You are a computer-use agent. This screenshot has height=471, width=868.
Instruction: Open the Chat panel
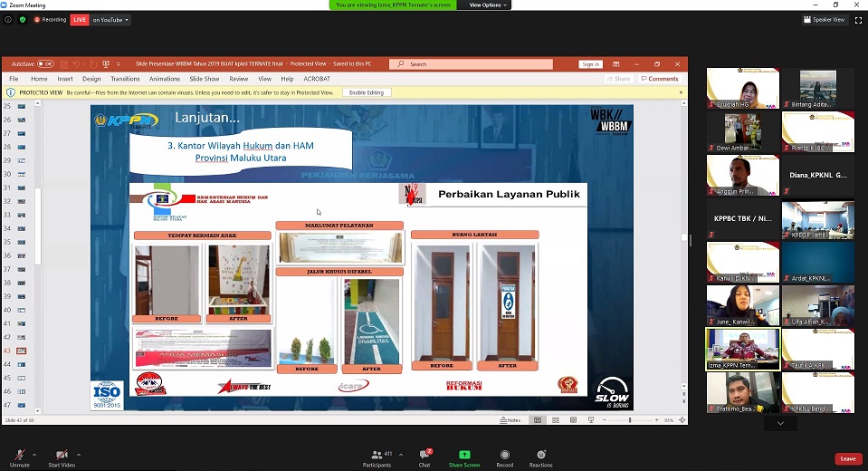(424, 455)
